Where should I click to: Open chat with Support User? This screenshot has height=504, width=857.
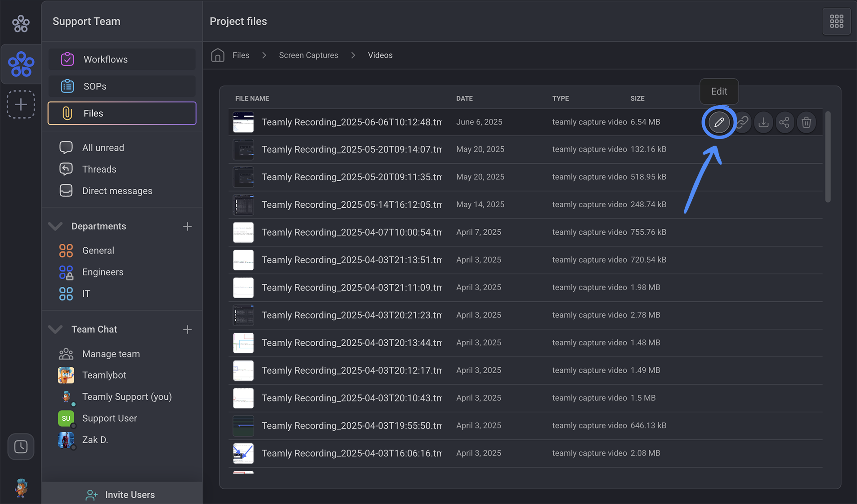tap(109, 418)
